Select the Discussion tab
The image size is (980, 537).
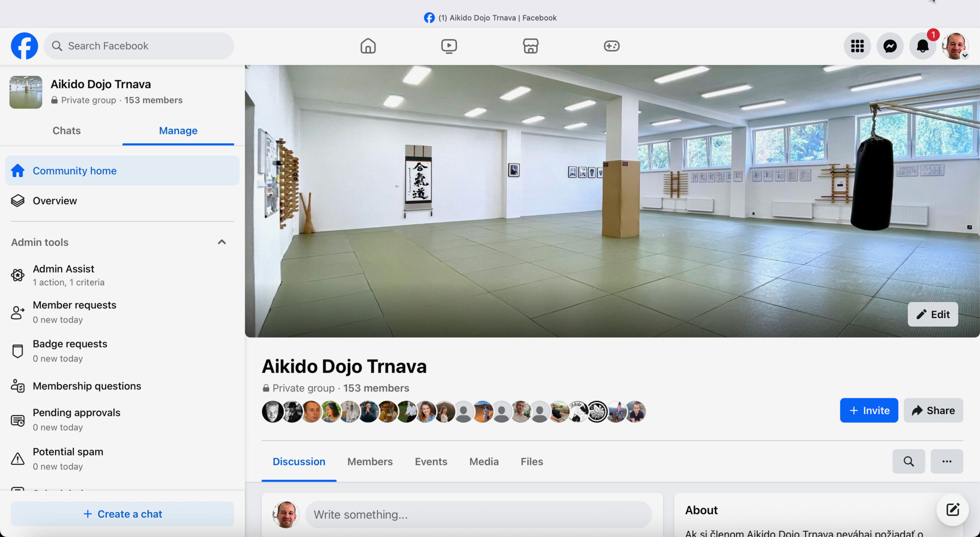(299, 462)
